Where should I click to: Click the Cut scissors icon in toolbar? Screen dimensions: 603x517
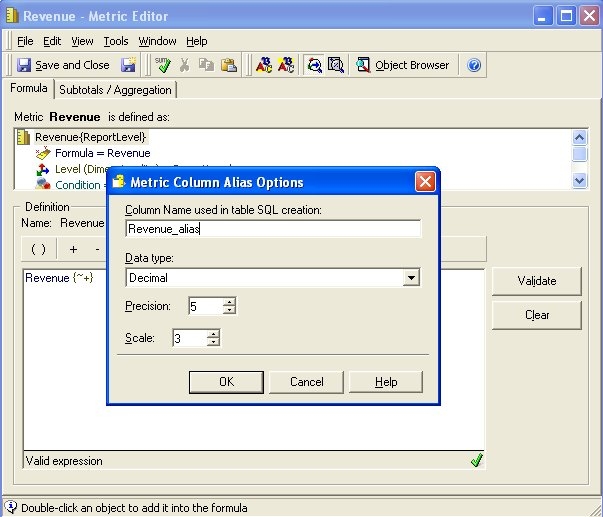tap(184, 65)
